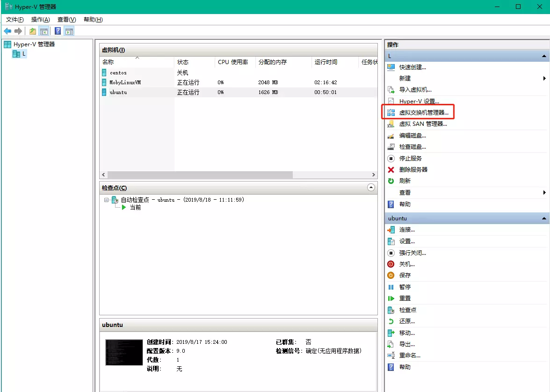Click the 查看 label in the L actions
Screen dimensions: 550x392
click(x=405, y=193)
